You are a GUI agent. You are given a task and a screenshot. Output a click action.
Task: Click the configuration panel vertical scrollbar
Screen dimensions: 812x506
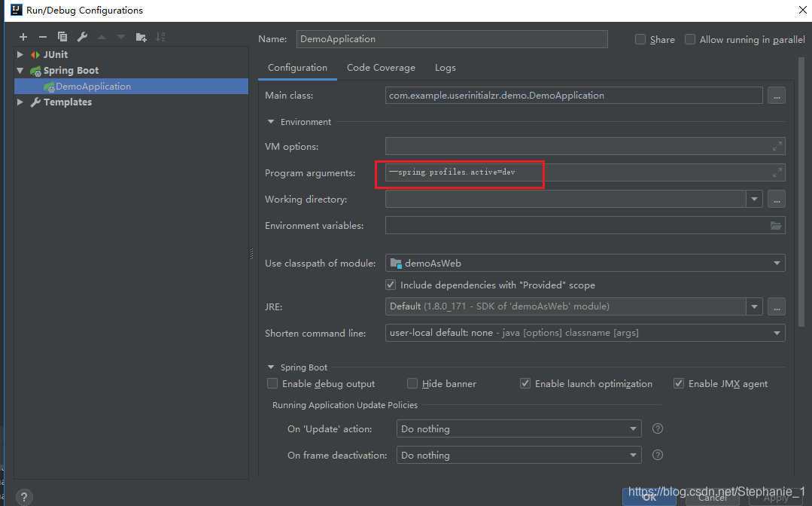[x=801, y=191]
